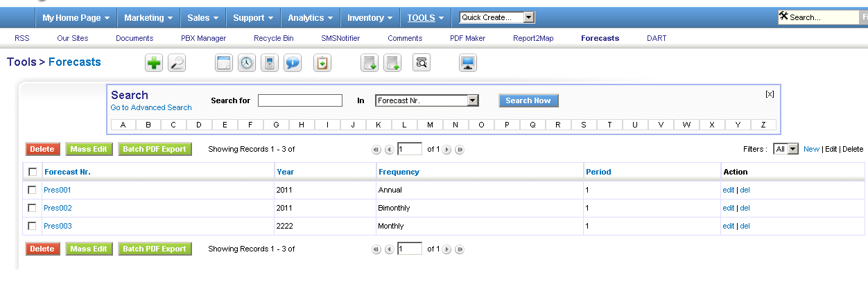Click the blue chat bubble icon

click(293, 63)
